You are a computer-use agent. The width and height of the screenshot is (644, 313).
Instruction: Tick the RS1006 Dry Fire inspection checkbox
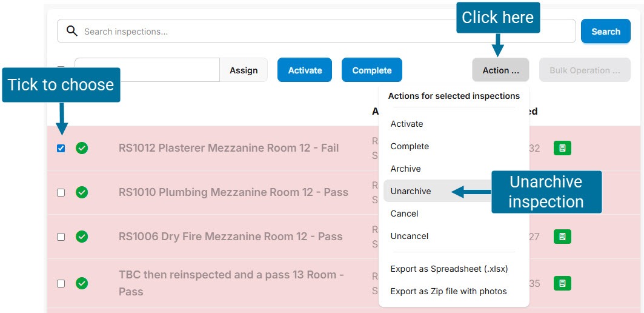(x=61, y=237)
